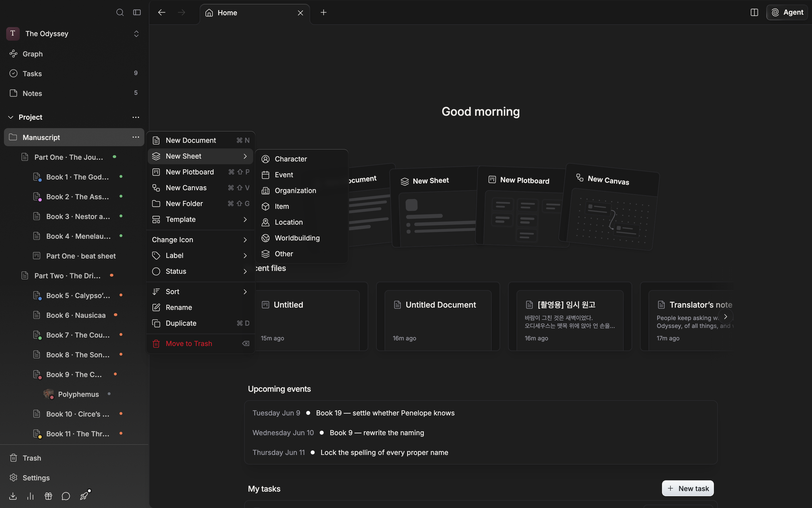Expand the Status submenu
The height and width of the screenshot is (508, 812).
tap(200, 271)
